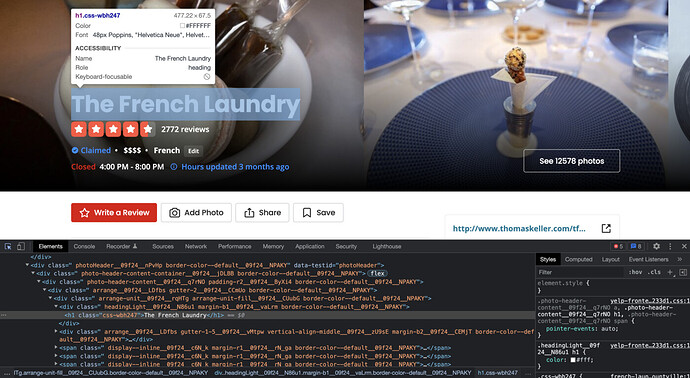Open external link icon next to website URL

coord(606,228)
